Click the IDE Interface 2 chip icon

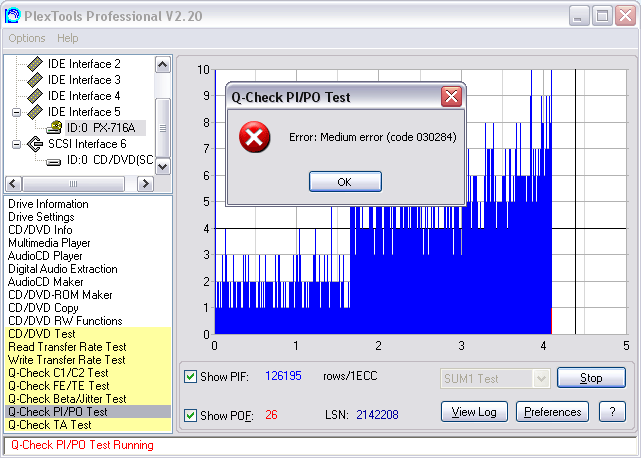[x=35, y=64]
